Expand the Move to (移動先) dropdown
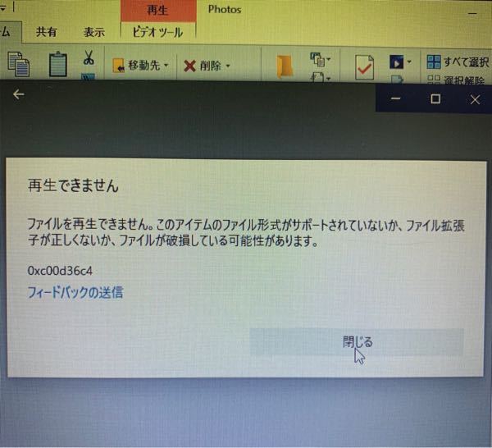Viewport: 492px width, 448px height. pyautogui.click(x=166, y=66)
